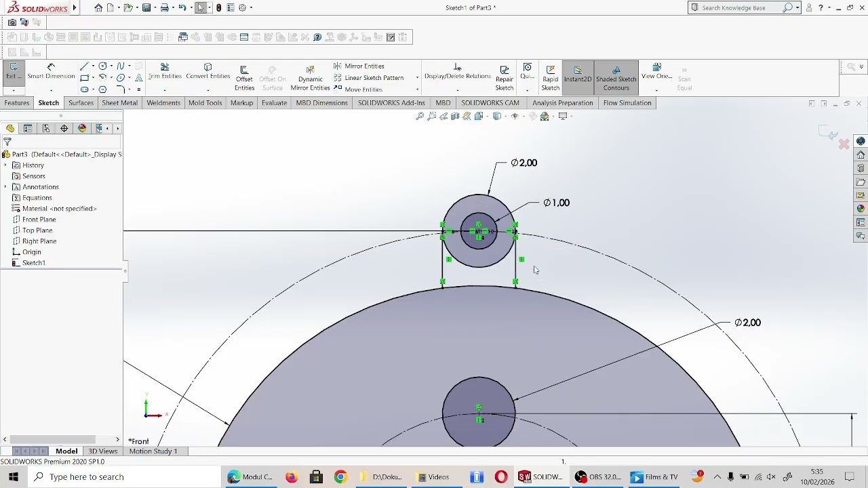This screenshot has width=868, height=488.
Task: Switch to the Sheet Metal tab
Action: coord(119,103)
